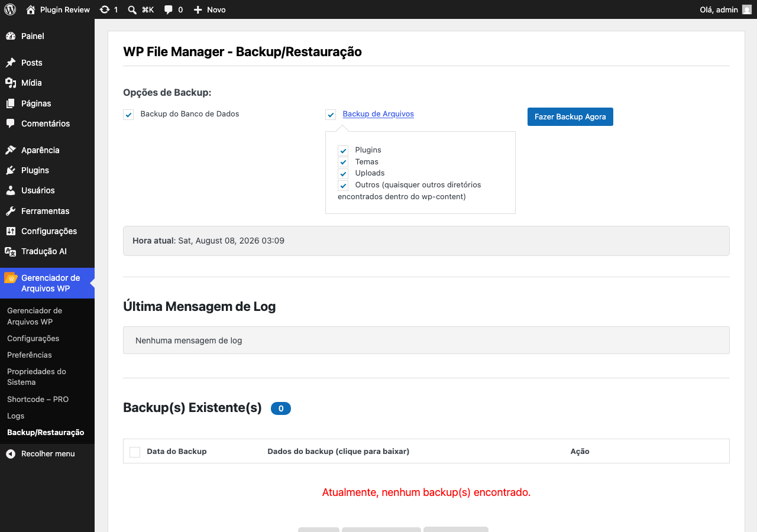
Task: Click the Configurações sliders icon
Action: (11, 231)
